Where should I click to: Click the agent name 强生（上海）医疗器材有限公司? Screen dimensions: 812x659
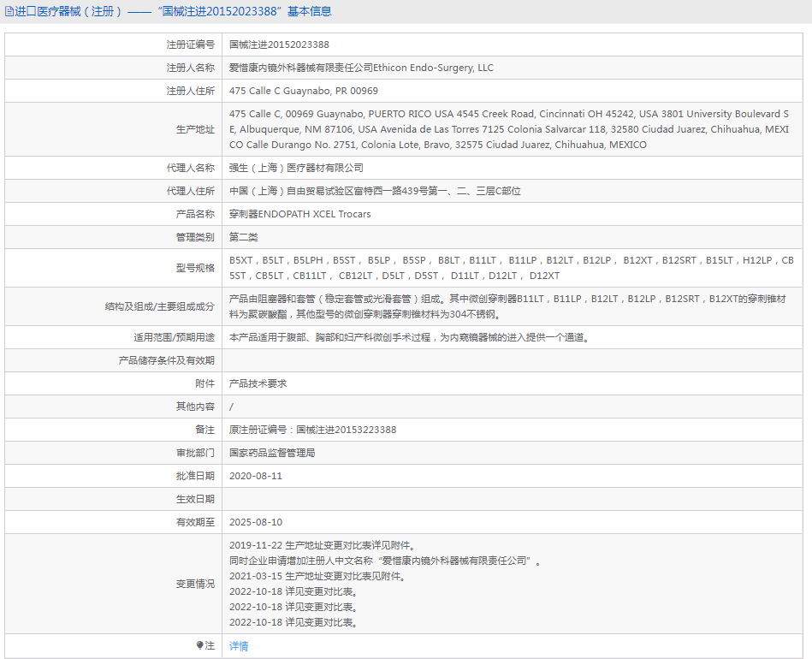click(x=296, y=169)
